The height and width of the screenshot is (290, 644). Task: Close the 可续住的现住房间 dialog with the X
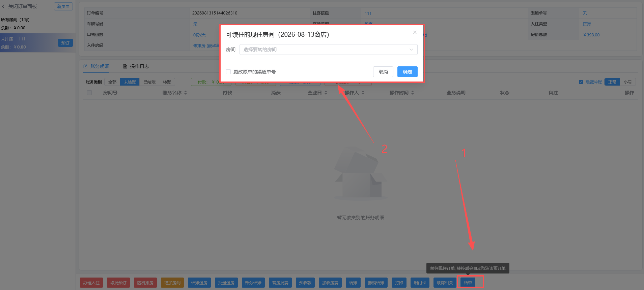(415, 32)
